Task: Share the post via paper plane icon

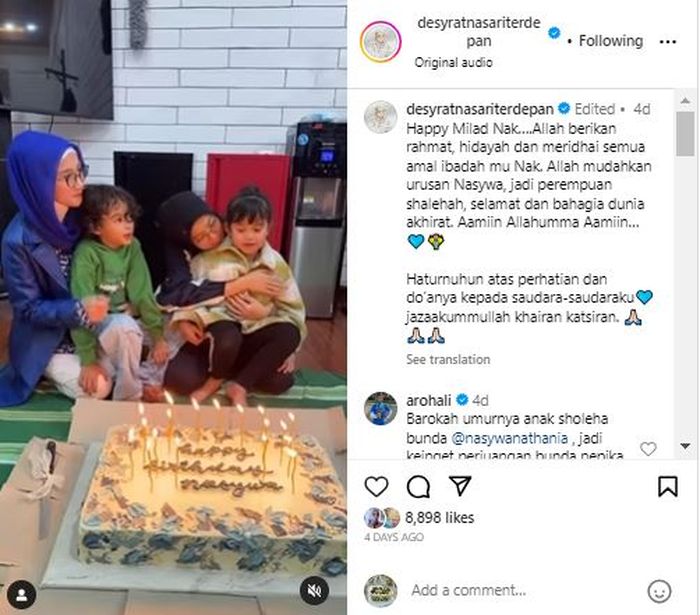Action: pos(460,486)
